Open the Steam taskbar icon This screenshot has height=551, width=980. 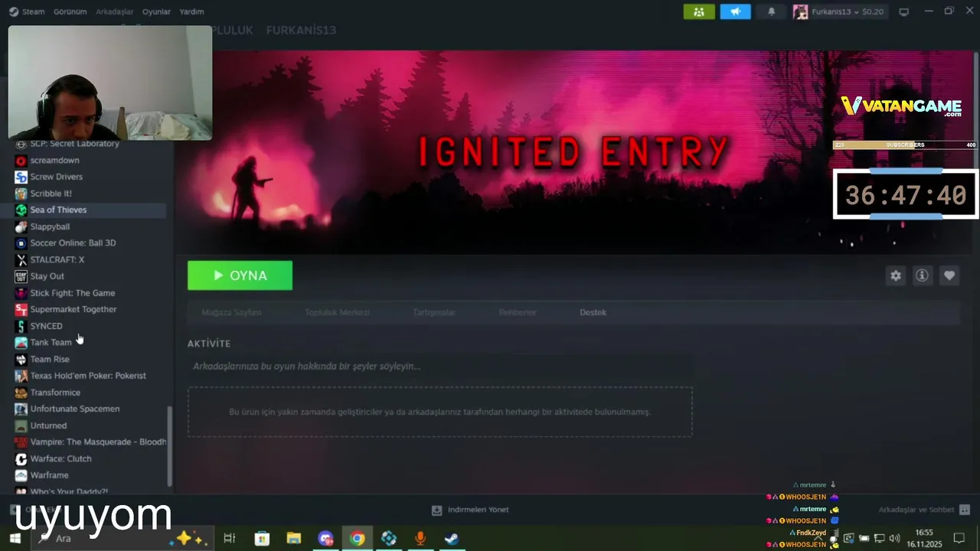click(x=452, y=539)
